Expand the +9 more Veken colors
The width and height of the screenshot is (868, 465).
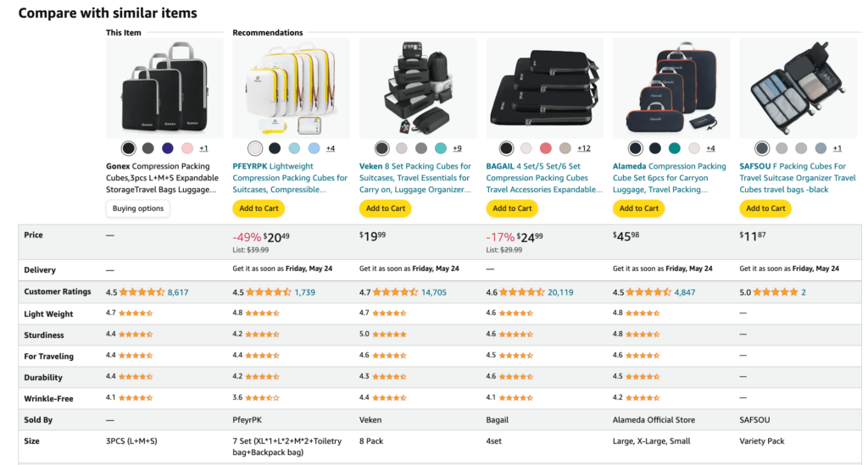[x=457, y=148]
